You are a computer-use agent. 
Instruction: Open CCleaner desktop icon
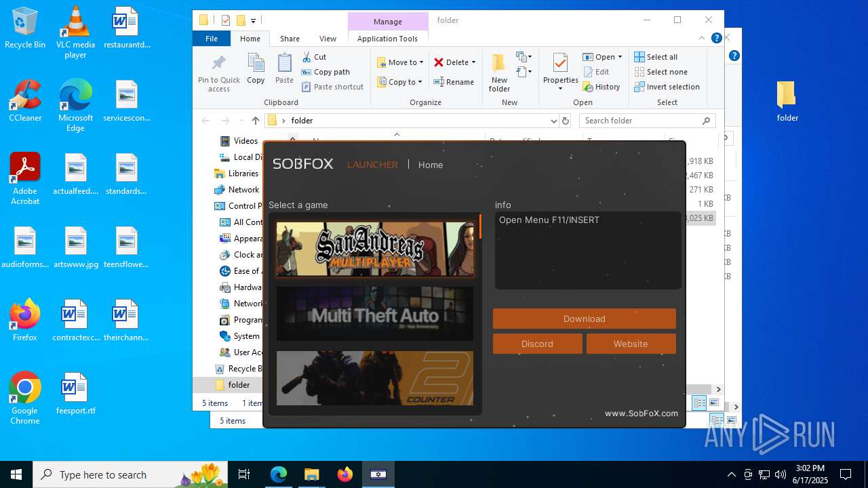25,101
